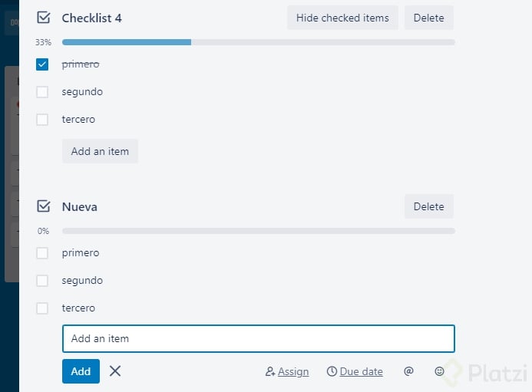The height and width of the screenshot is (392, 532).
Task: Delete Checklist 4
Action: pos(428,18)
